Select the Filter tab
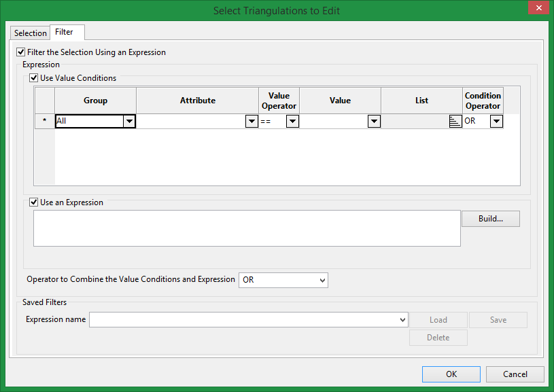Image resolution: width=554 pixels, height=392 pixels. [x=64, y=32]
